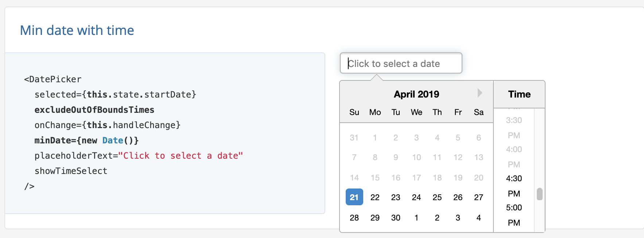Click the Time column header
The height and width of the screenshot is (238, 644).
519,94
